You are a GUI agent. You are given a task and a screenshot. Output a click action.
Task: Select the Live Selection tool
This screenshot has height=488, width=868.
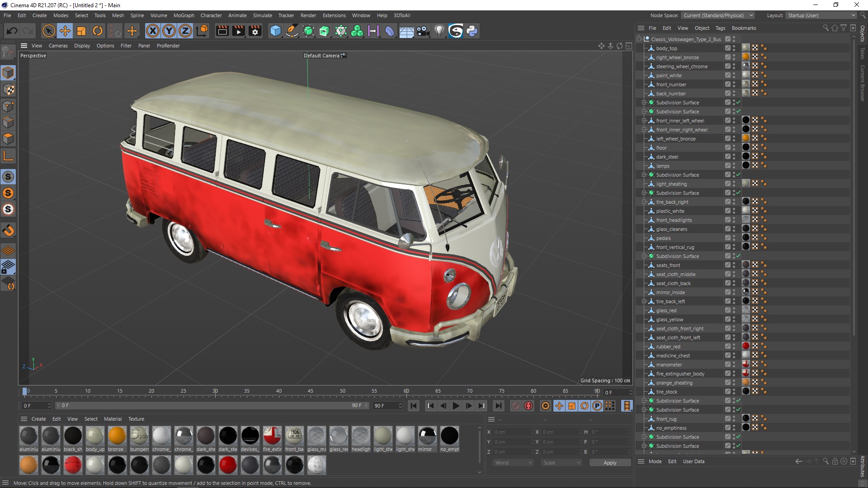pyautogui.click(x=48, y=31)
